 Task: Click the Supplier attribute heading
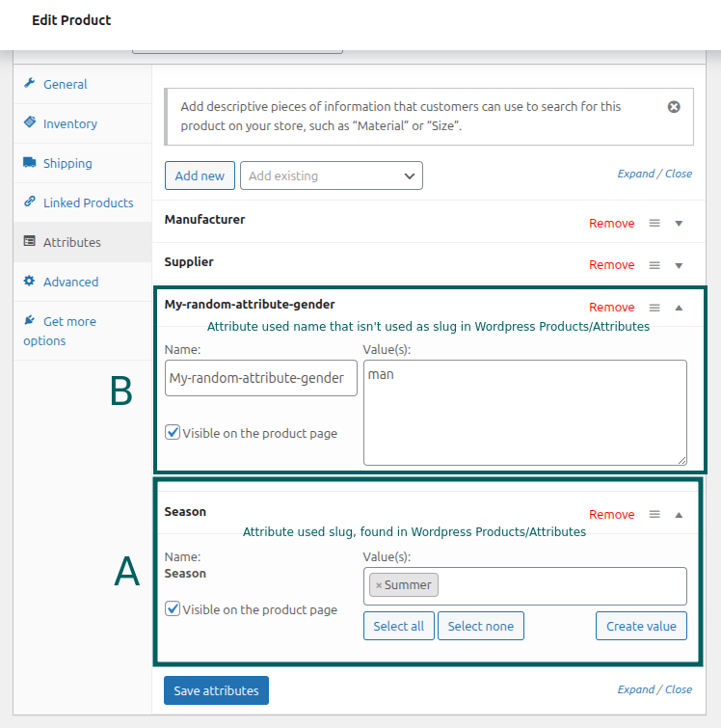point(189,262)
